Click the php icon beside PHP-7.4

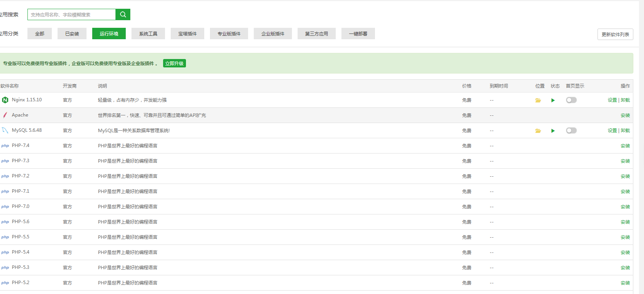5,146
